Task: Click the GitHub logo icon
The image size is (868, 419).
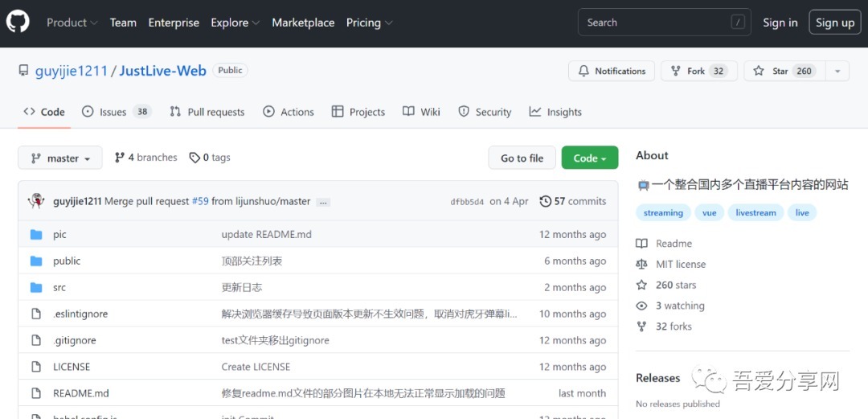Action: click(18, 23)
